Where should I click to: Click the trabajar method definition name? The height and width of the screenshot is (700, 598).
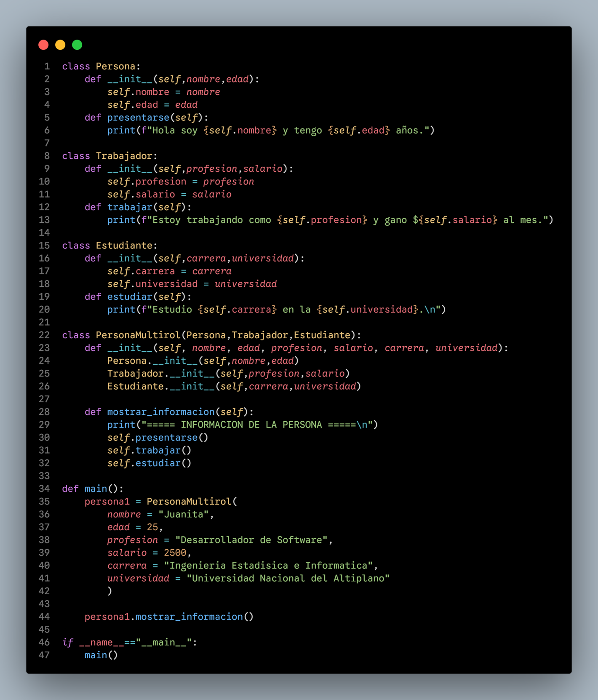129,207
